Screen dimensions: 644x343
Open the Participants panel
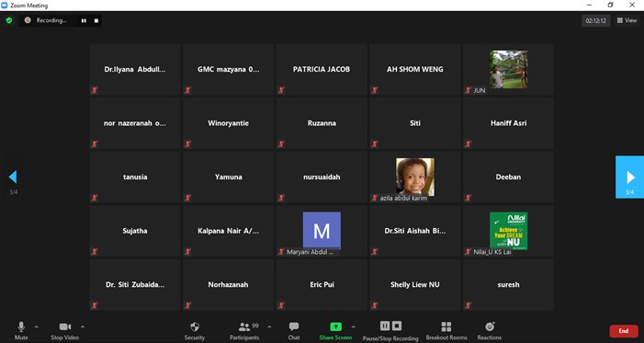click(x=244, y=330)
